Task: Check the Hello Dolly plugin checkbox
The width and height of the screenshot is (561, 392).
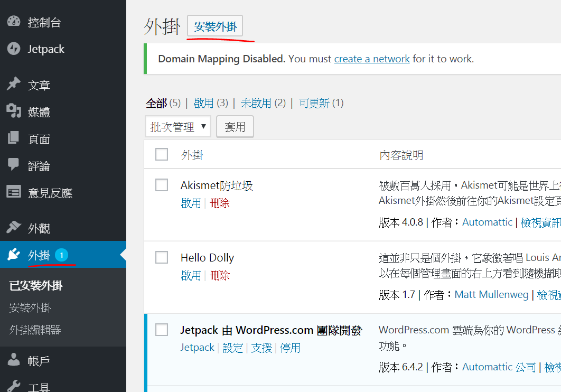Action: point(162,257)
